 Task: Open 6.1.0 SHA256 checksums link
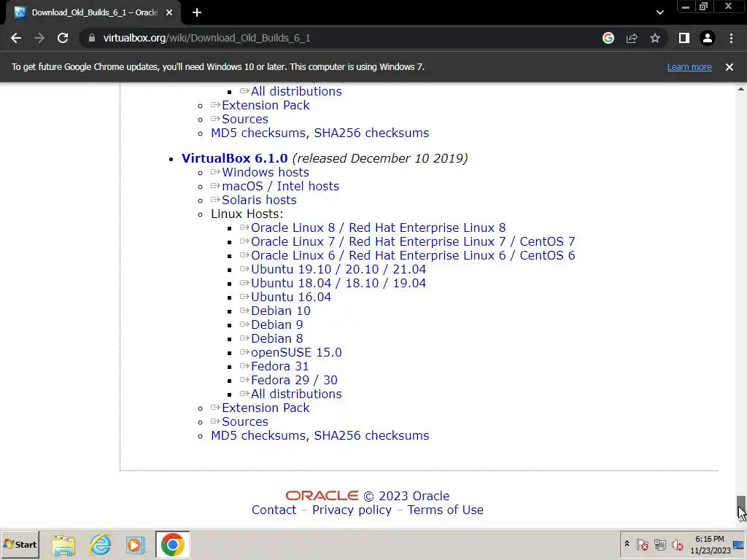[371, 435]
